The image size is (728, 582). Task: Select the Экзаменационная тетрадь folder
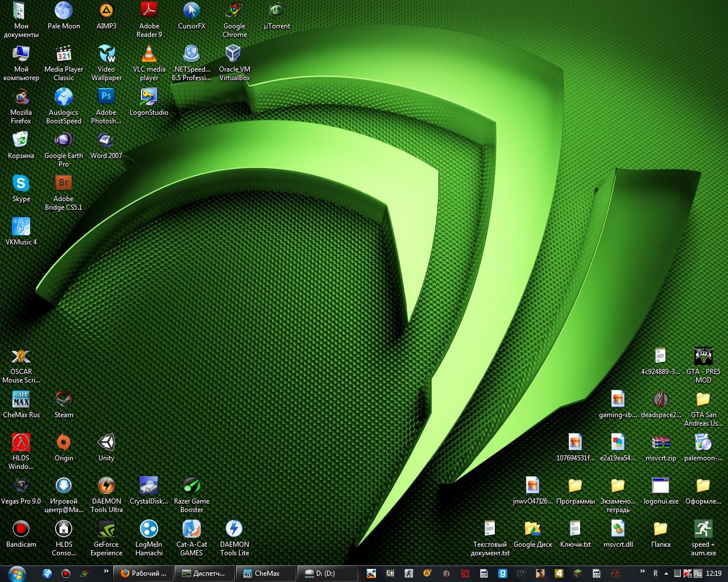coord(618,495)
